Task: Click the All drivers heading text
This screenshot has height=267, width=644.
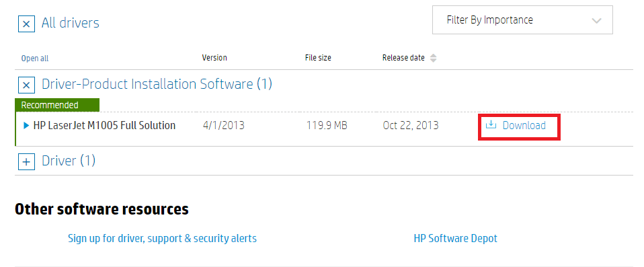Action: pyautogui.click(x=70, y=23)
